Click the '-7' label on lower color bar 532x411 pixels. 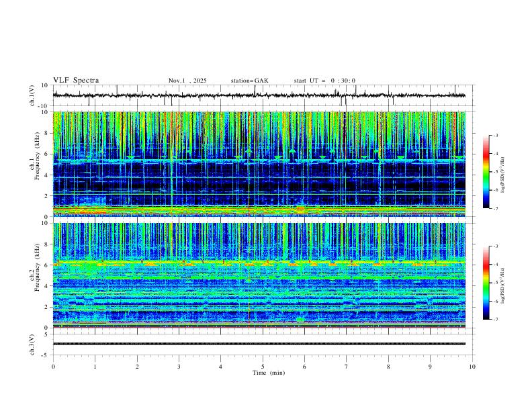point(495,320)
